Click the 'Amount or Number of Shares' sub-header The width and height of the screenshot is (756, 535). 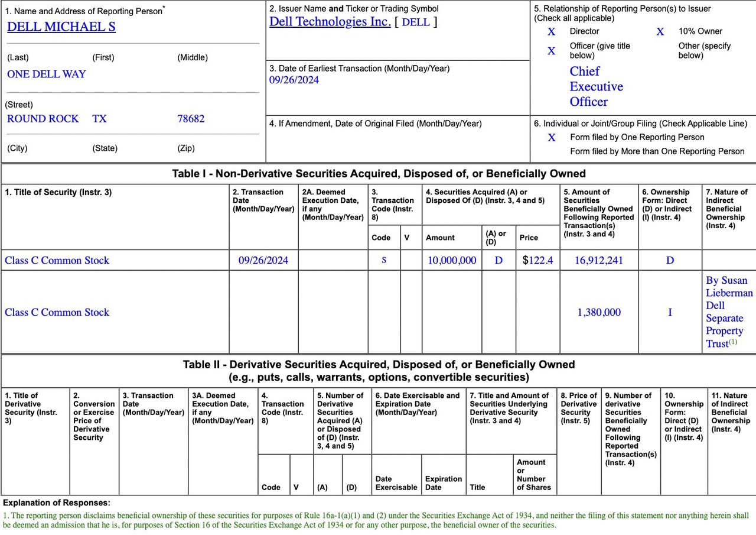pyautogui.click(x=534, y=475)
